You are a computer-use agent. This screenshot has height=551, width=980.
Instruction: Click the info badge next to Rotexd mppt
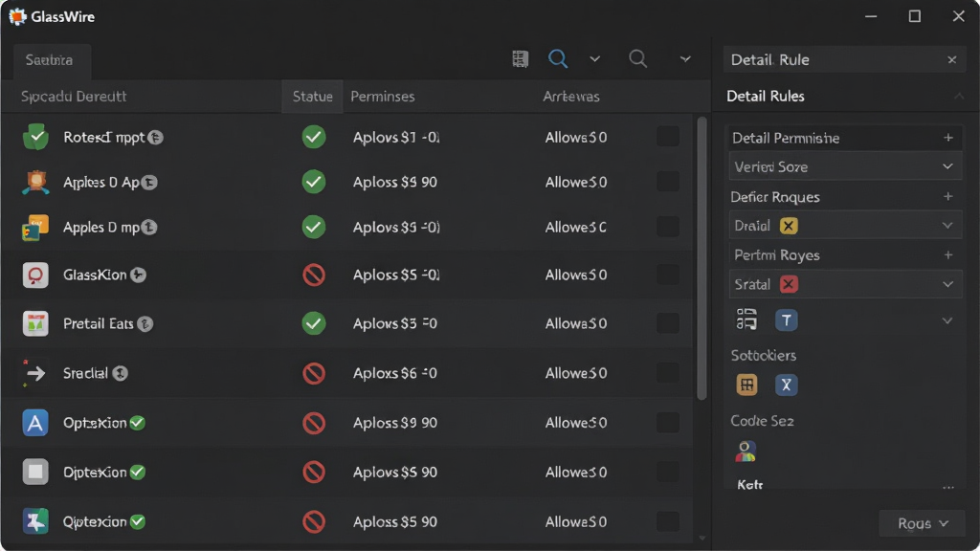coord(156,138)
